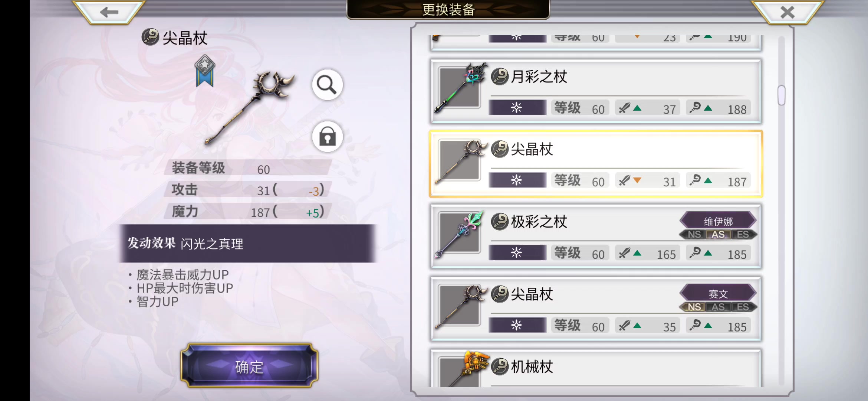
Task: Tap the staff type icon beside 尖晶杖 title
Action: click(x=150, y=37)
